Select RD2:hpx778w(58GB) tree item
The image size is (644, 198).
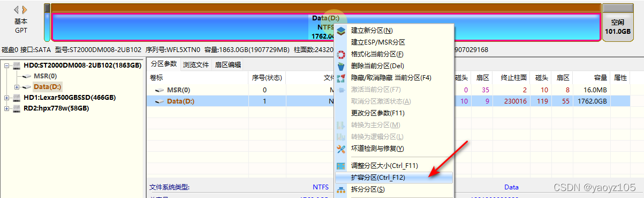point(56,108)
